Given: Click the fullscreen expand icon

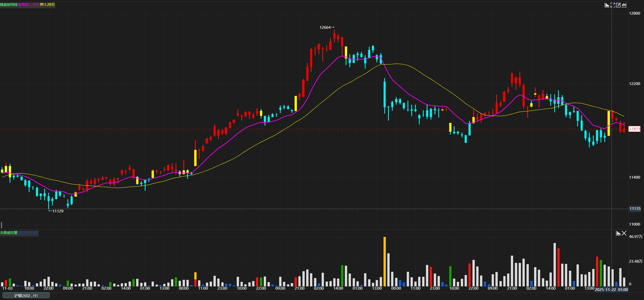Looking at the screenshot, I should pos(613,5).
